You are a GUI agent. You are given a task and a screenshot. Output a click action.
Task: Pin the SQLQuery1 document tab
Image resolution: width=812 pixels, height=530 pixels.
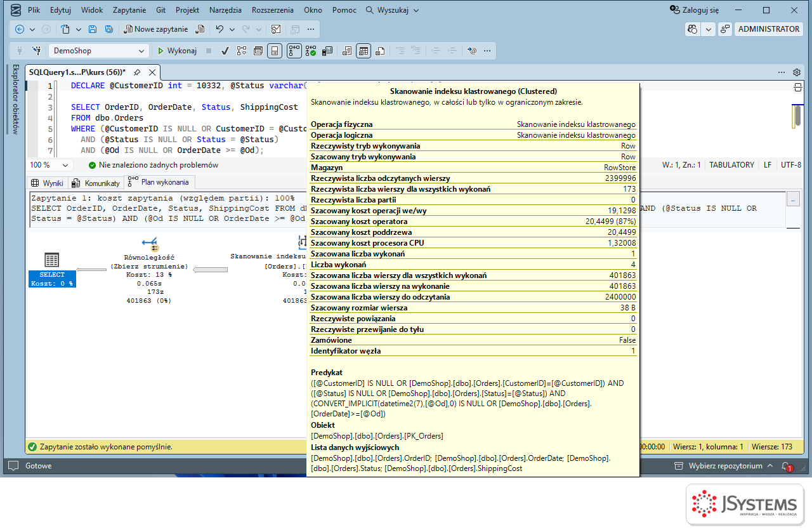[x=137, y=72]
